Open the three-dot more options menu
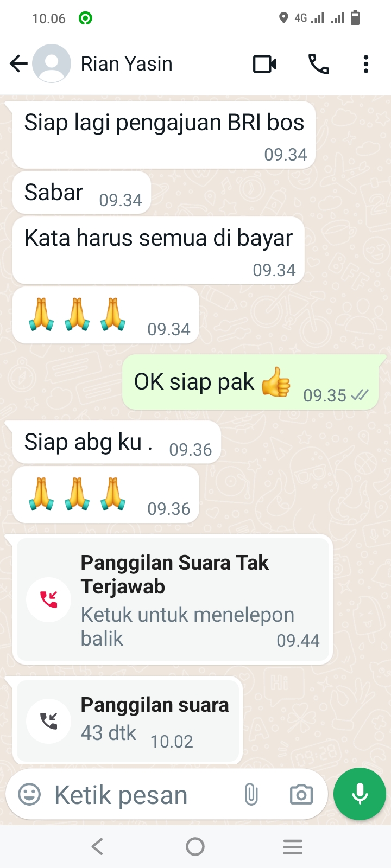The height and width of the screenshot is (868, 391). [366, 64]
